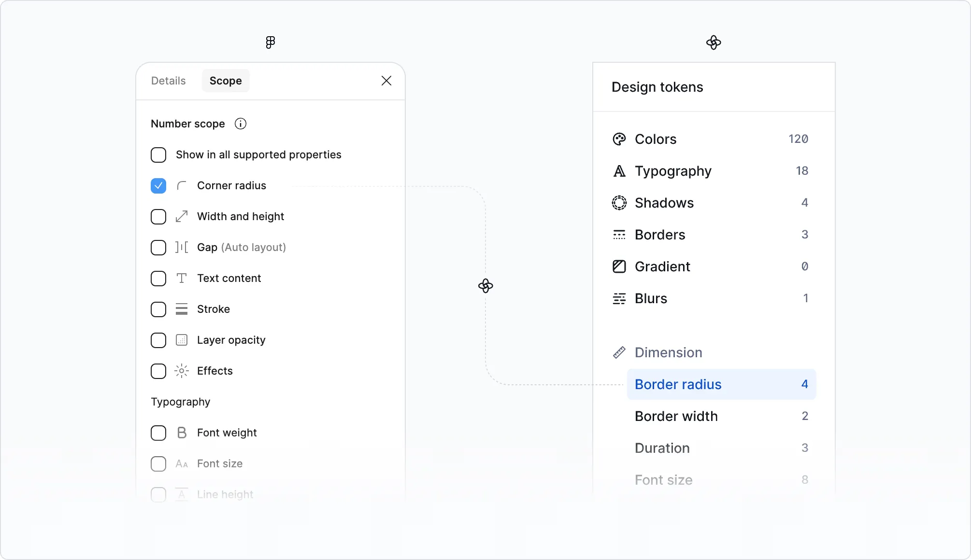Toggle the Layer opacity checkbox

(x=158, y=340)
